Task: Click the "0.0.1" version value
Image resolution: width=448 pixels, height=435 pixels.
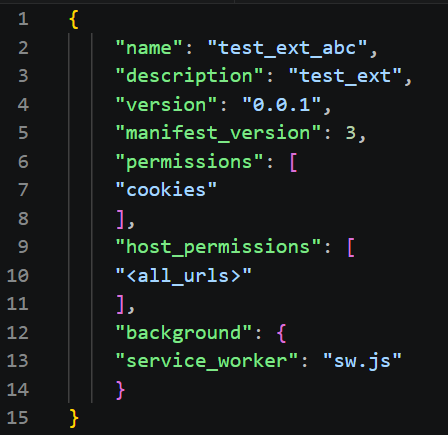Action: click(282, 105)
